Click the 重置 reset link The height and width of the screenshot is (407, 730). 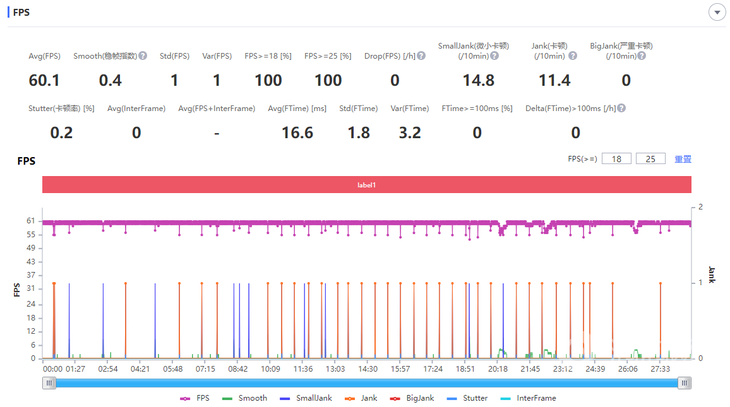(683, 158)
